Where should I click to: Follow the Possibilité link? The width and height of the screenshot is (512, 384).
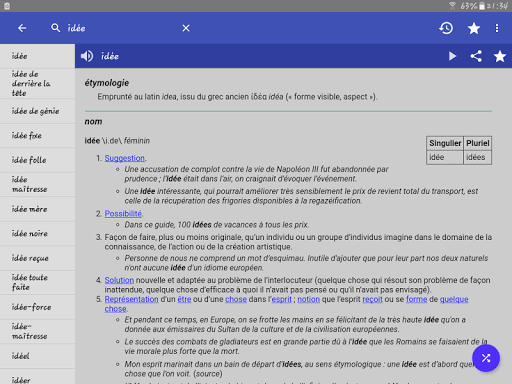coord(123,214)
